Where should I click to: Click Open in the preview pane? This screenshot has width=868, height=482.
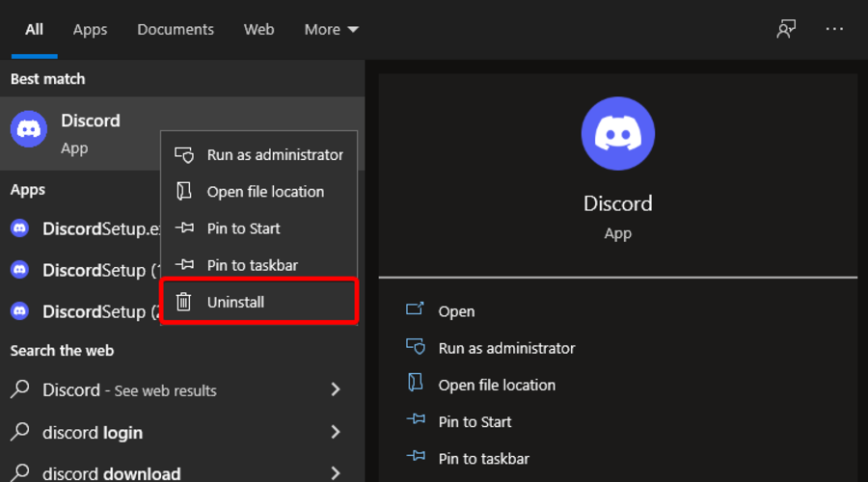pyautogui.click(x=456, y=311)
